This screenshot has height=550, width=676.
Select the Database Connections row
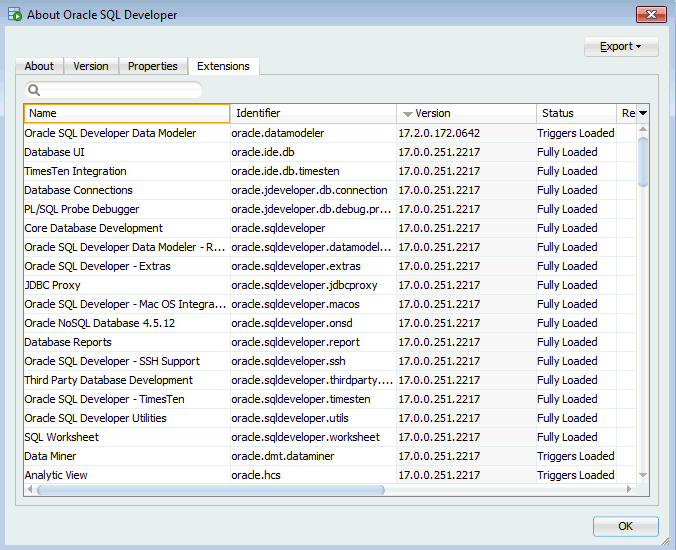coord(330,190)
